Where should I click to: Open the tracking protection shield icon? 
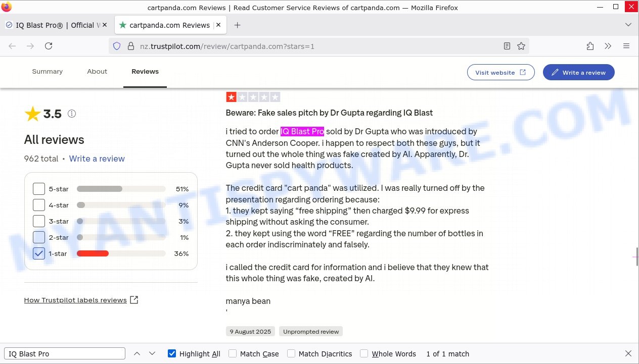tap(117, 46)
